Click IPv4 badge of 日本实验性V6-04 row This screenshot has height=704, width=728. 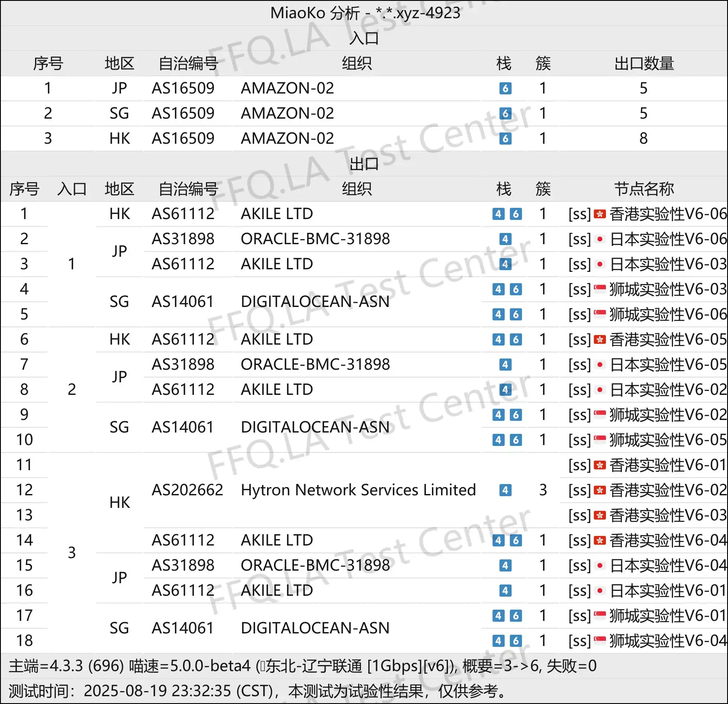coord(505,565)
